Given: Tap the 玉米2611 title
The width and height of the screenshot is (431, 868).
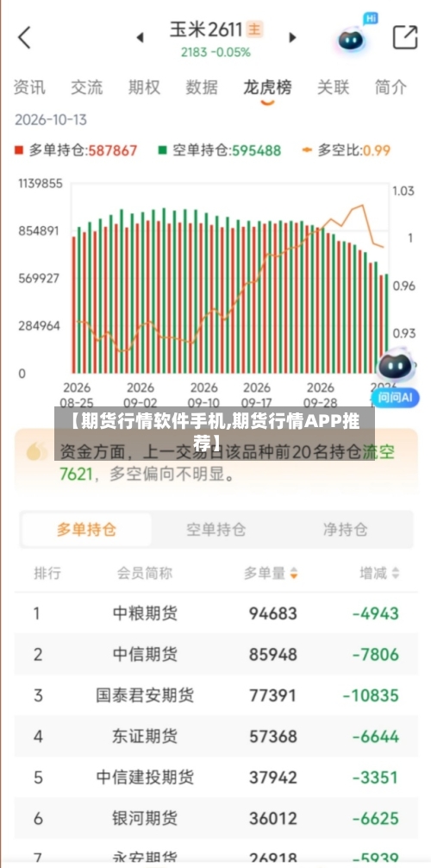Looking at the screenshot, I should pyautogui.click(x=206, y=29).
